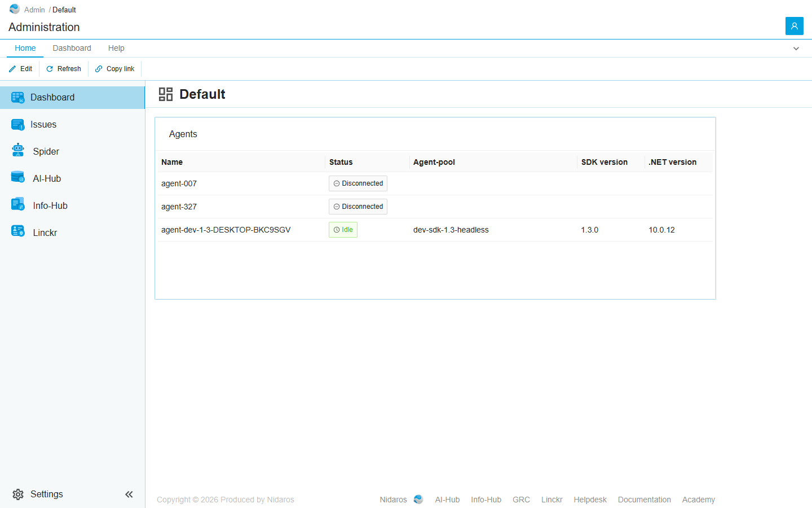The image size is (812, 508).
Task: Click the Idle status badge
Action: [343, 230]
